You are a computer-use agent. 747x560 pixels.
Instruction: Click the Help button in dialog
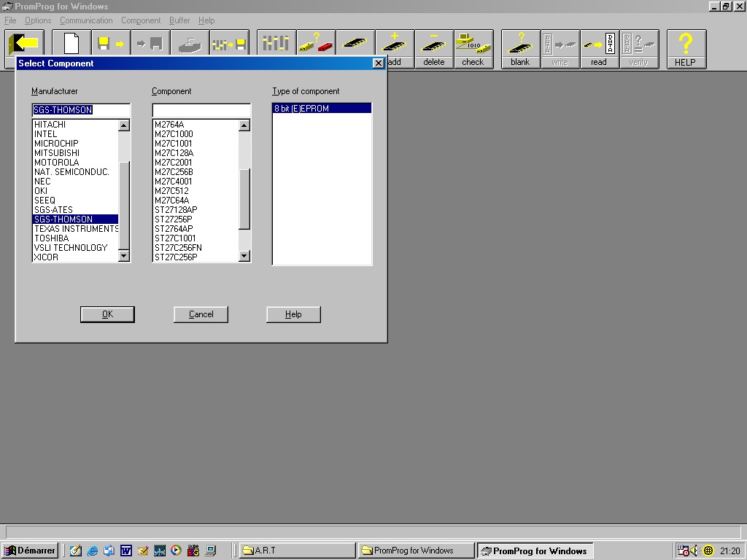click(293, 314)
